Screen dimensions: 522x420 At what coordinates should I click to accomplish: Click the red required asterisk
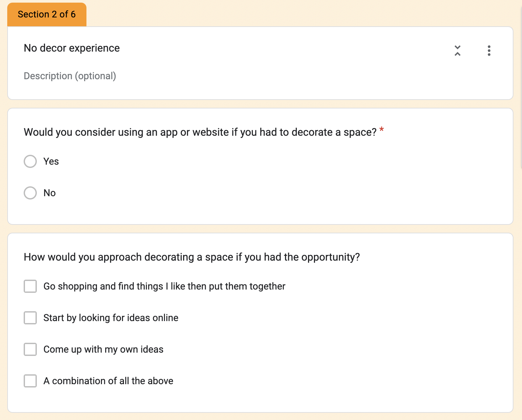[381, 129]
